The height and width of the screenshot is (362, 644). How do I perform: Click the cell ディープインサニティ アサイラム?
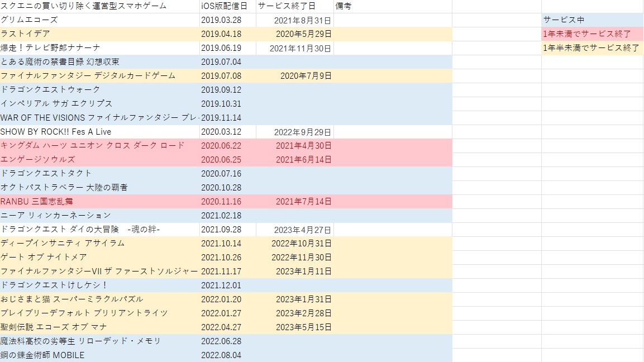tap(100, 244)
